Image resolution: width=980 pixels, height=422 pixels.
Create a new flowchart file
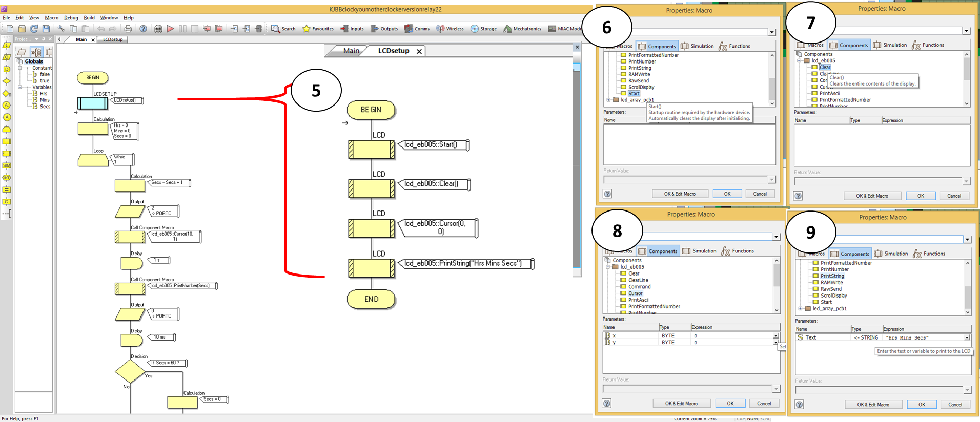coord(10,29)
